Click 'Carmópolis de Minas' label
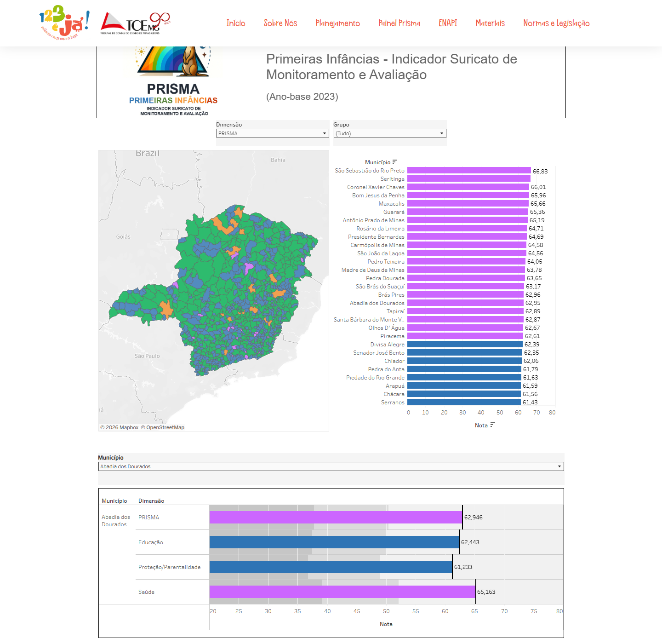This screenshot has height=644, width=662. point(377,245)
